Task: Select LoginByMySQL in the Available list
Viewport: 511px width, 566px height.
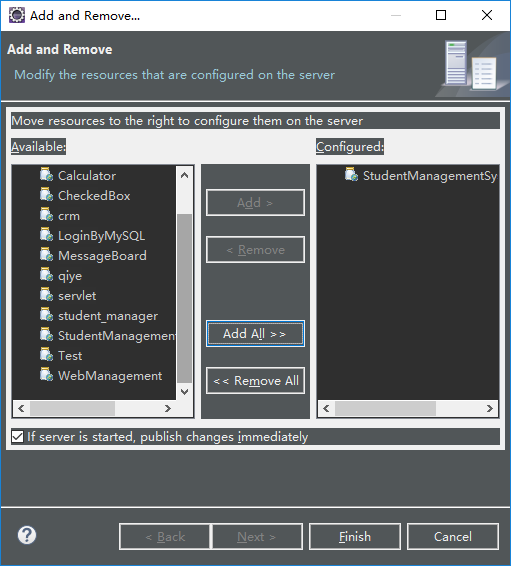Action: pyautogui.click(x=102, y=236)
